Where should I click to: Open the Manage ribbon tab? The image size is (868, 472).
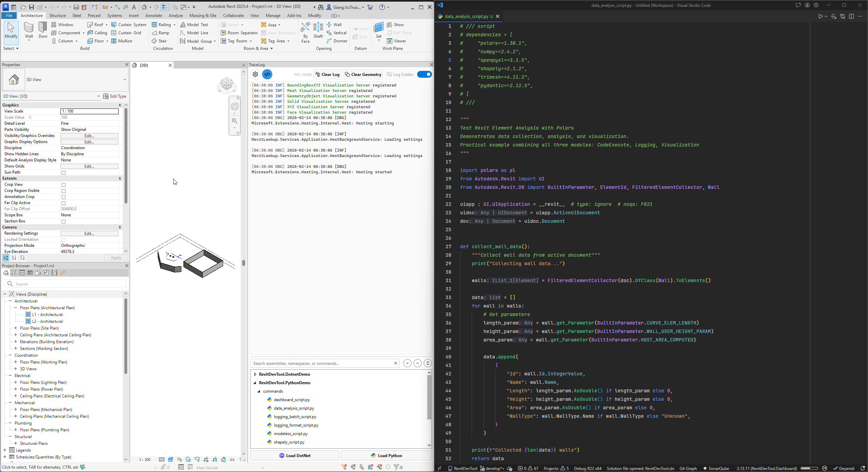[x=273, y=15]
